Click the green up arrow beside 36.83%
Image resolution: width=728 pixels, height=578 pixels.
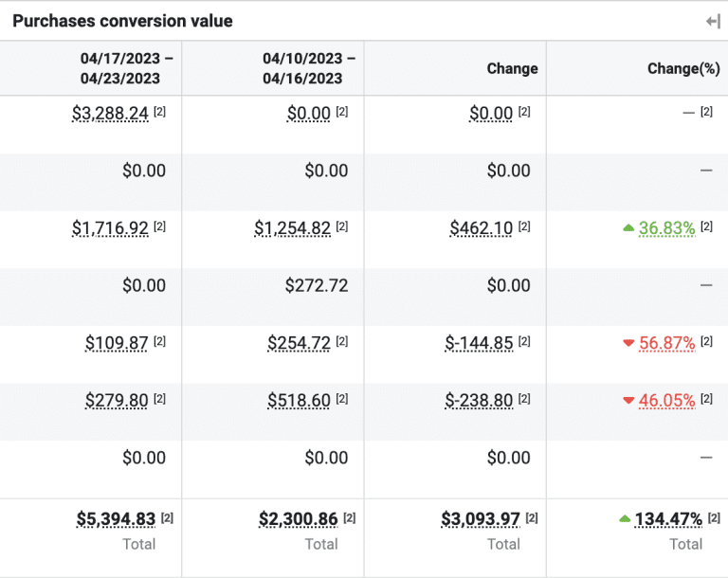click(628, 228)
